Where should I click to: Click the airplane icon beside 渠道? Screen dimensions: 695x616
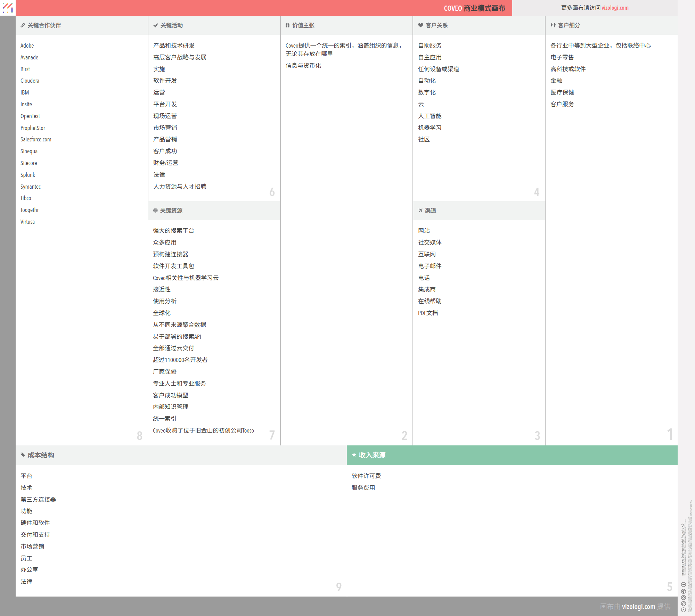point(420,211)
